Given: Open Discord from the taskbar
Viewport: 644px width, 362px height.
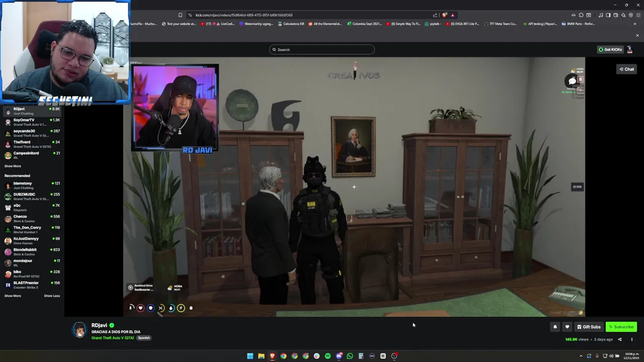Looking at the screenshot, I should (x=339, y=356).
